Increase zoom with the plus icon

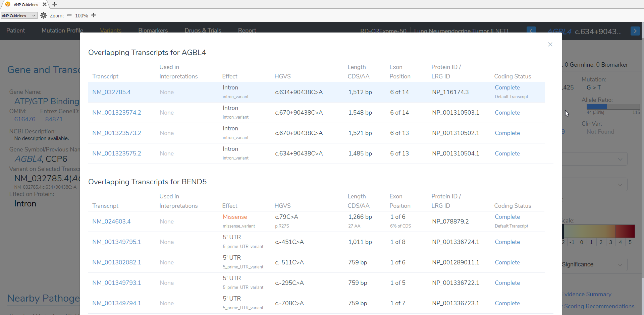coord(94,15)
